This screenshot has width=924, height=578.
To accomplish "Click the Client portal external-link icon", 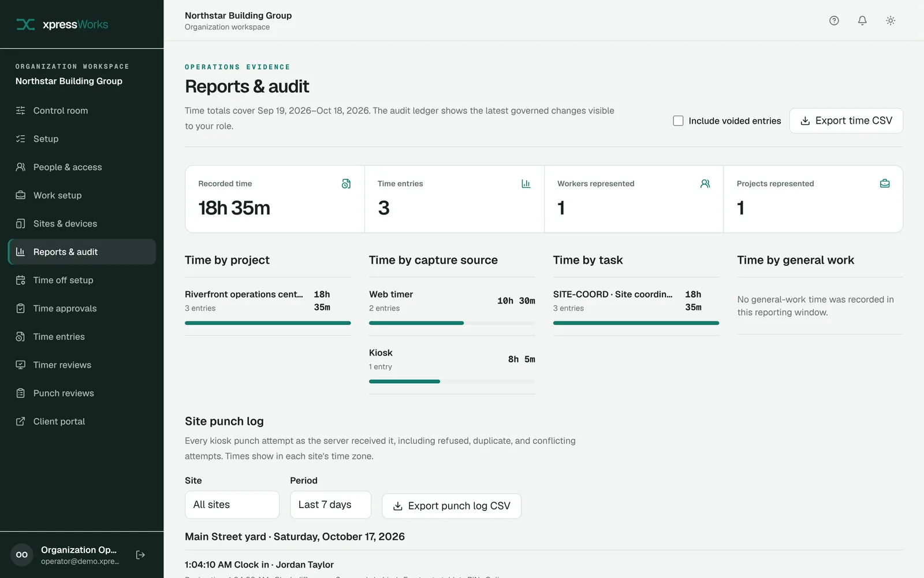I will pos(21,421).
